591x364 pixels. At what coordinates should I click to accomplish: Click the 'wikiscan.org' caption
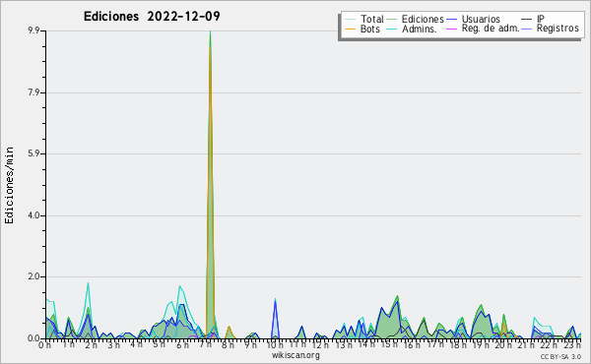[x=295, y=355]
